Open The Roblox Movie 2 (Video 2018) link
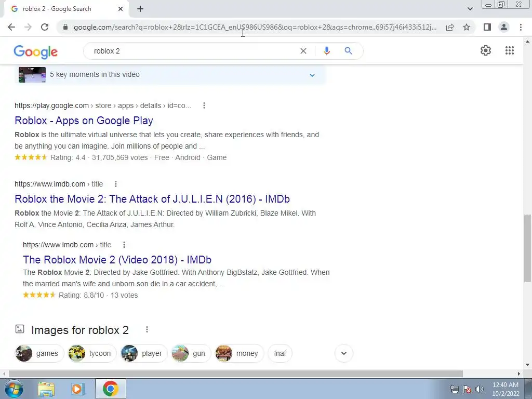 [117, 260]
